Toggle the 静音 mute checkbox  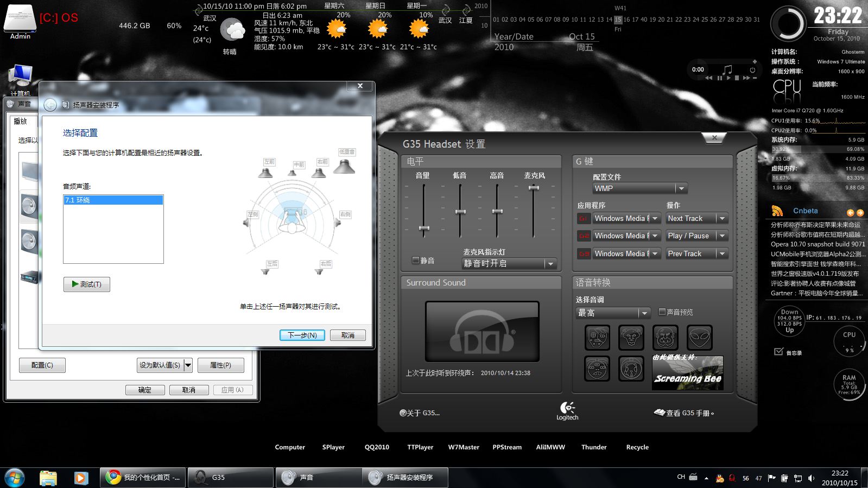[x=416, y=260]
